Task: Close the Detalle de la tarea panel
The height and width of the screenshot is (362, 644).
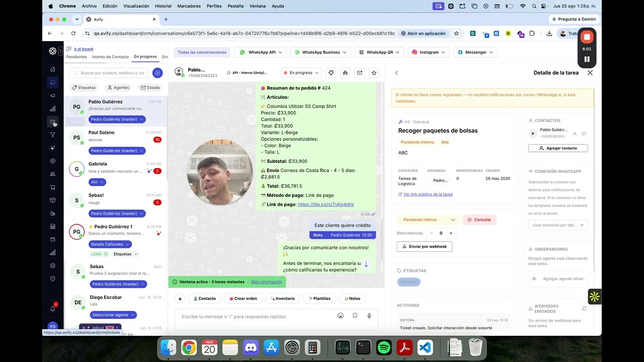Action: (590, 73)
